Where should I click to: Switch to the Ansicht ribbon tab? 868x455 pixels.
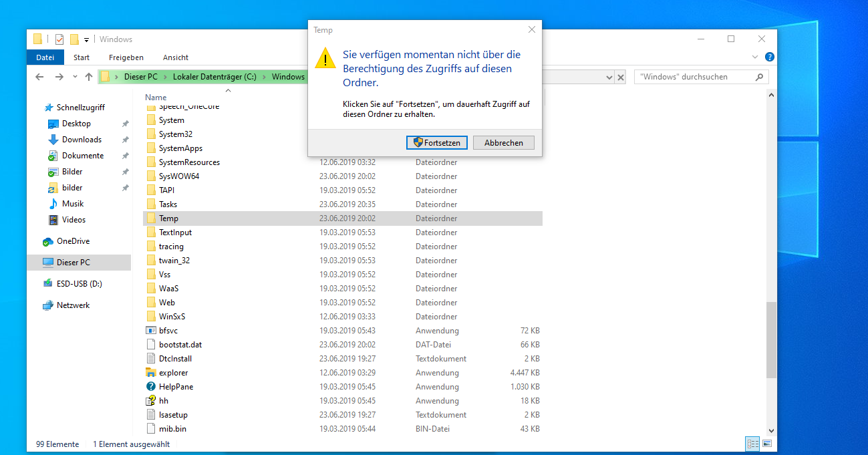click(175, 57)
